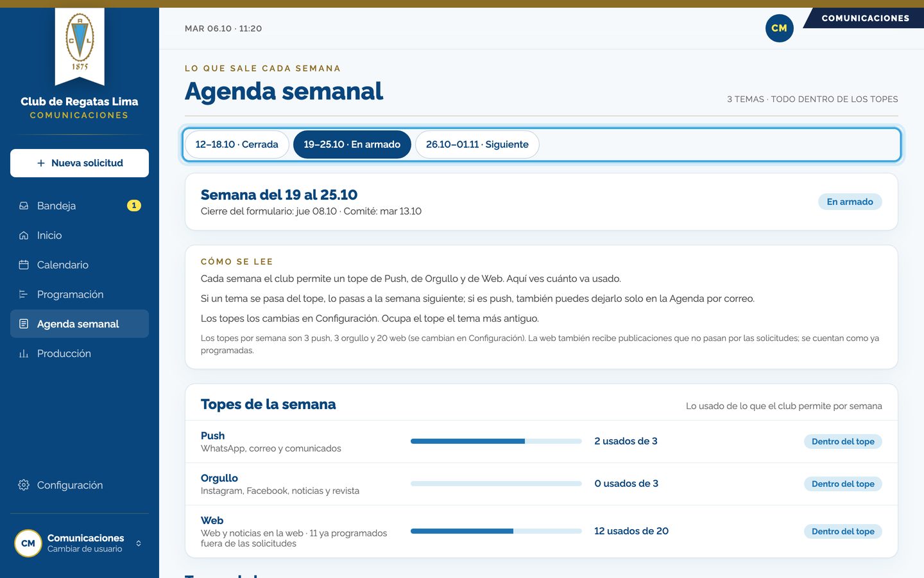Viewport: 924px width, 578px height.
Task: Click the Bandeja unread count badge
Action: 134,206
